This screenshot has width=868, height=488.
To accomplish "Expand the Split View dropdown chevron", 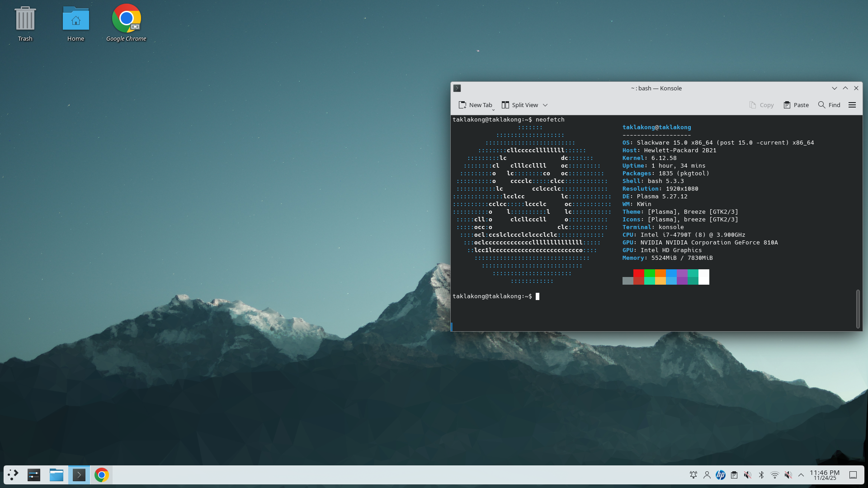I will (x=545, y=105).
